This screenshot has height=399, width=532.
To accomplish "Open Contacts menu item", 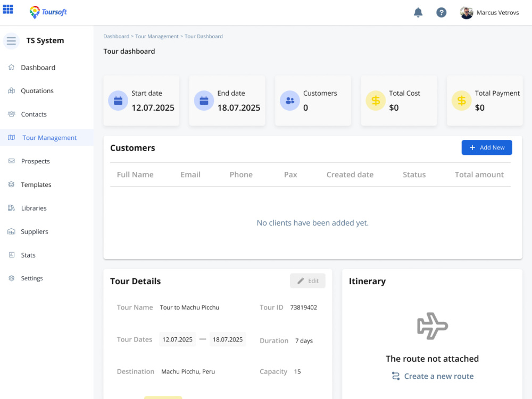I will click(x=34, y=114).
